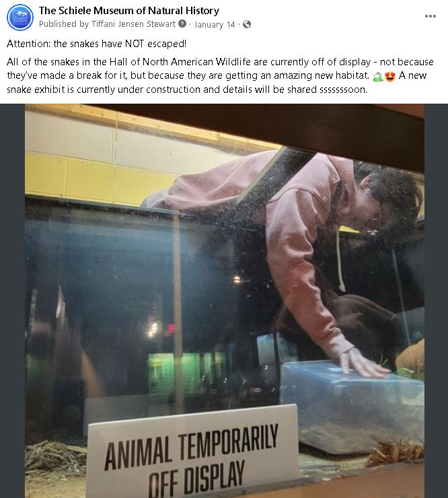The height and width of the screenshot is (498, 448).
Task: Click the globe public audience icon
Action: click(x=247, y=24)
